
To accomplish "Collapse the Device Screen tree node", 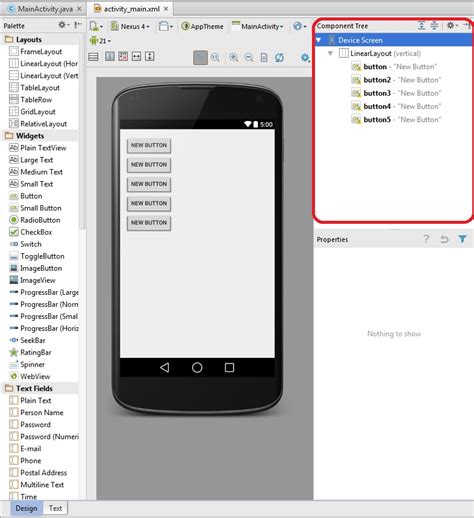I will [x=319, y=40].
